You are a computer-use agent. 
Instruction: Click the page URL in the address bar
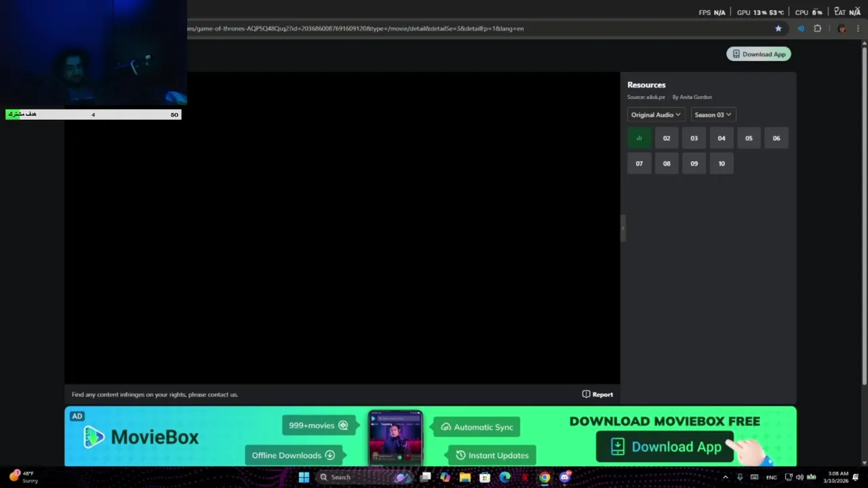coord(356,28)
